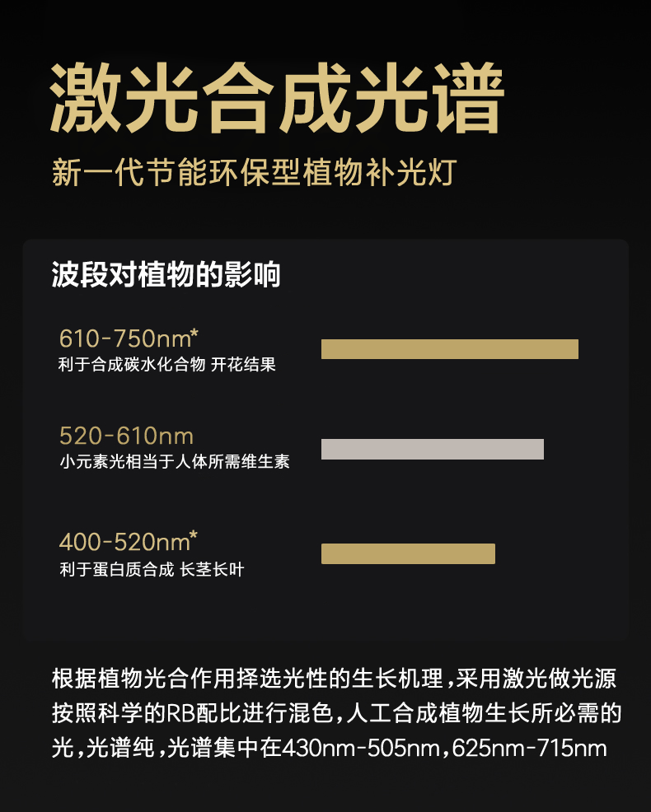This screenshot has width=651, height=812.
Task: Click the 610-750nm wavelength label
Action: (124, 338)
